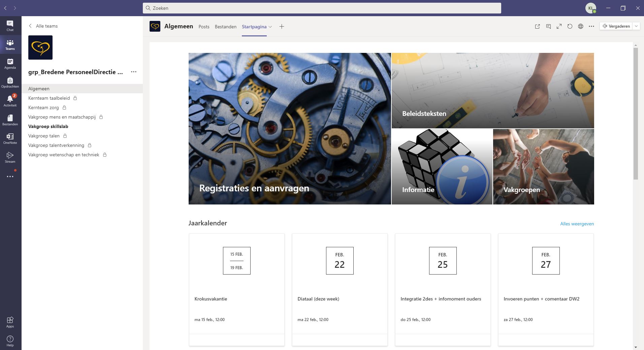The width and height of the screenshot is (644, 350).
Task: Refresh the Startpagina tab
Action: (570, 26)
